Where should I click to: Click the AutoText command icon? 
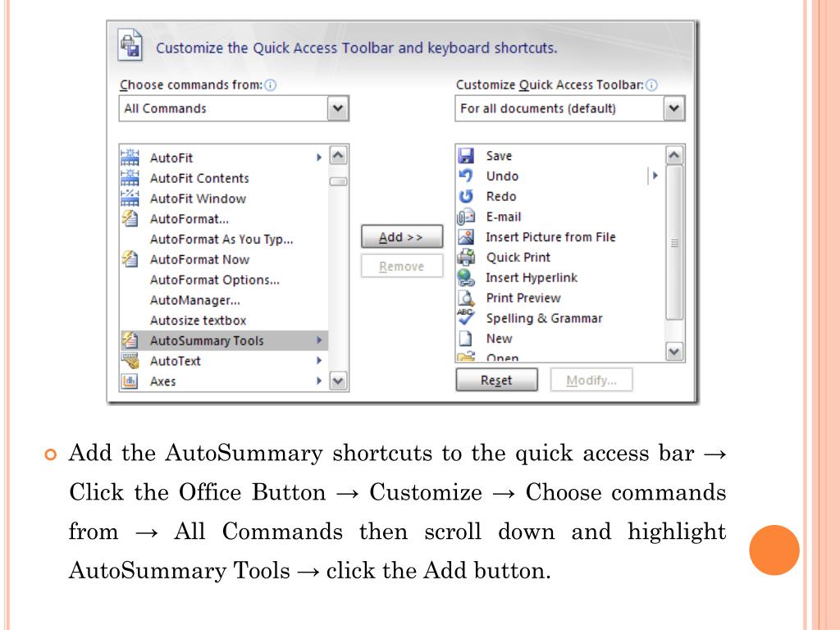[x=130, y=361]
